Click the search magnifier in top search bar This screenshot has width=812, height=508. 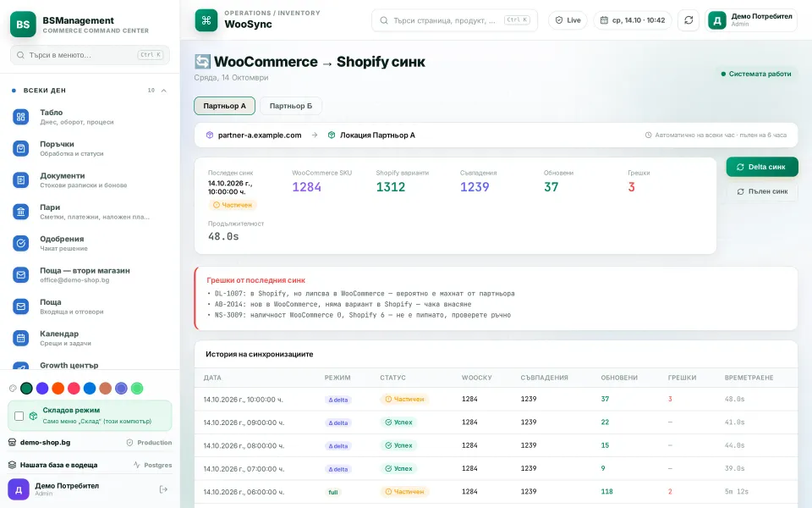(x=384, y=20)
